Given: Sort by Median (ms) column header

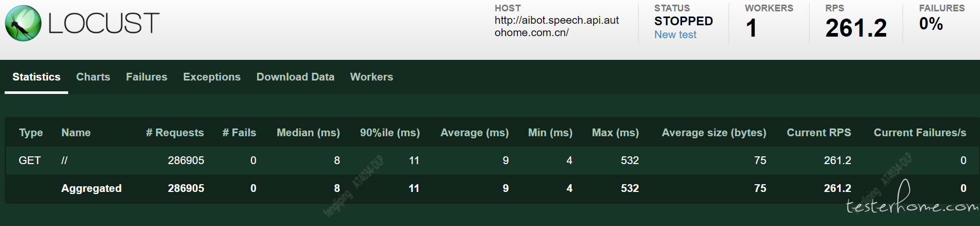Looking at the screenshot, I should tap(308, 133).
